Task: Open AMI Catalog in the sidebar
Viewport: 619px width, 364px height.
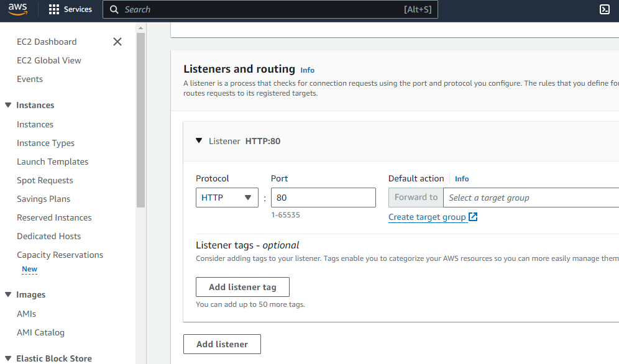Action: [x=40, y=332]
